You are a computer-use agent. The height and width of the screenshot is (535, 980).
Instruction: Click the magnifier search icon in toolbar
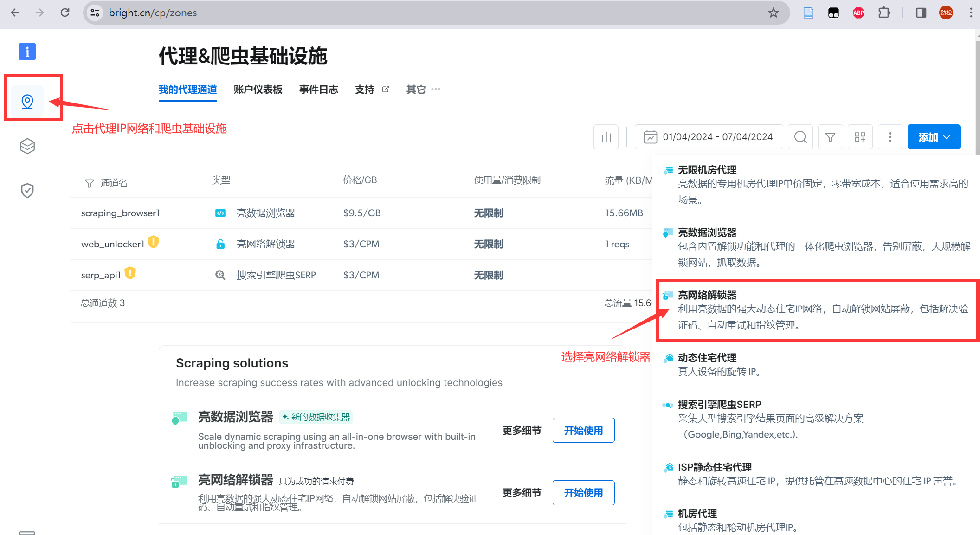tap(800, 137)
